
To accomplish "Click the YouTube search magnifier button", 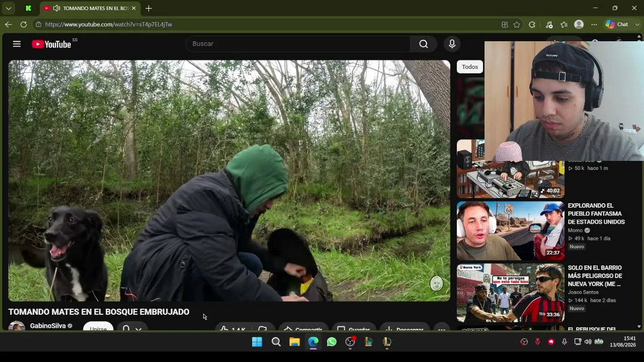I will coord(424,44).
